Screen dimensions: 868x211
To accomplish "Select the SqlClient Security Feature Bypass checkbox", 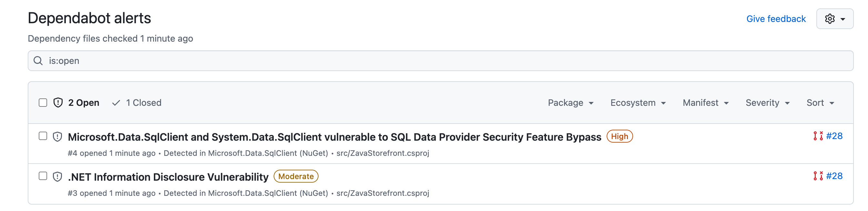I will 43,136.
